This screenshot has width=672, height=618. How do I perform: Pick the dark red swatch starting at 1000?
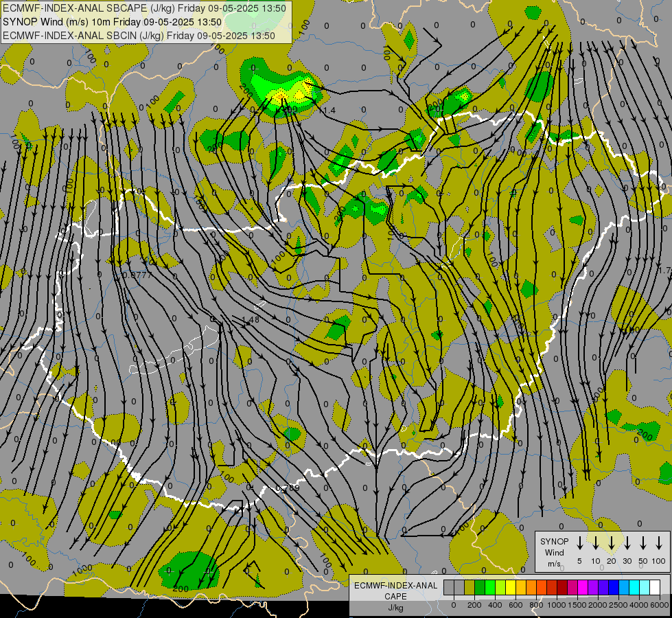[x=562, y=587]
